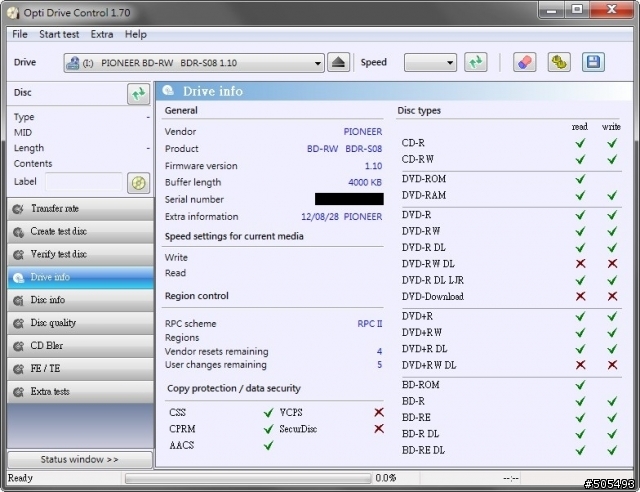Select Create test disc
The height and width of the screenshot is (492, 640).
click(x=80, y=232)
